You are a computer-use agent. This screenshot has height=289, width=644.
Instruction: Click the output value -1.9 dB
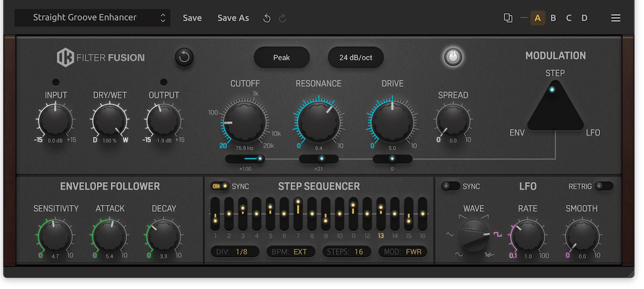click(x=164, y=140)
